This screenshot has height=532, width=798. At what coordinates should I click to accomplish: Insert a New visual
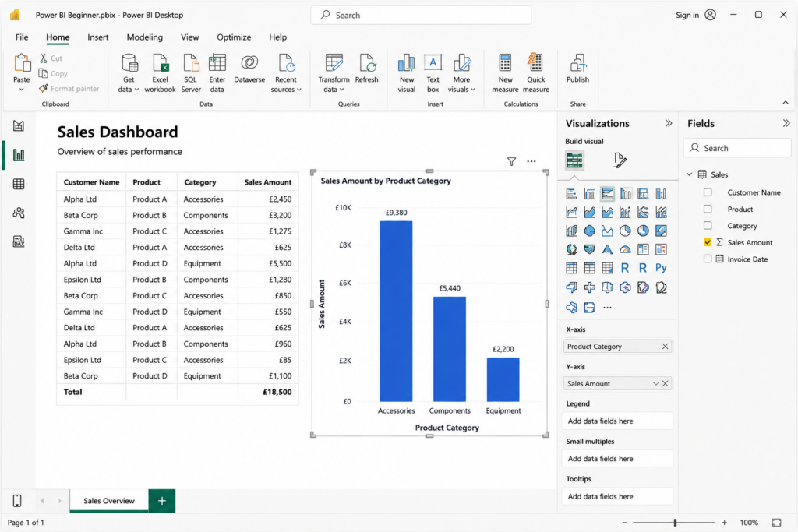[x=406, y=73]
